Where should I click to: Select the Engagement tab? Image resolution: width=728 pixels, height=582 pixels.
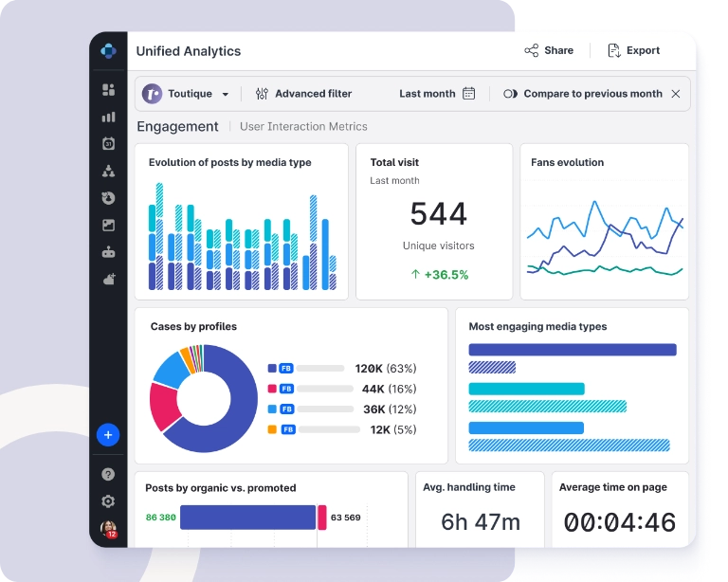(177, 127)
